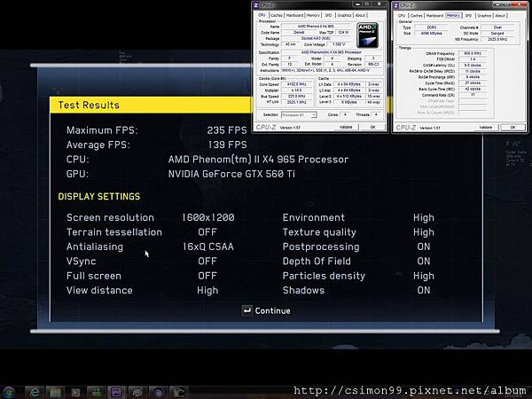Select the highlighted Memory tab in the memory CPU-Z window

click(453, 16)
